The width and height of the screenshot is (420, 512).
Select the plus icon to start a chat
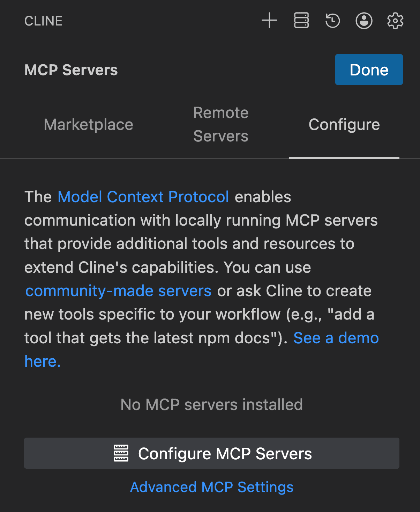click(x=269, y=21)
